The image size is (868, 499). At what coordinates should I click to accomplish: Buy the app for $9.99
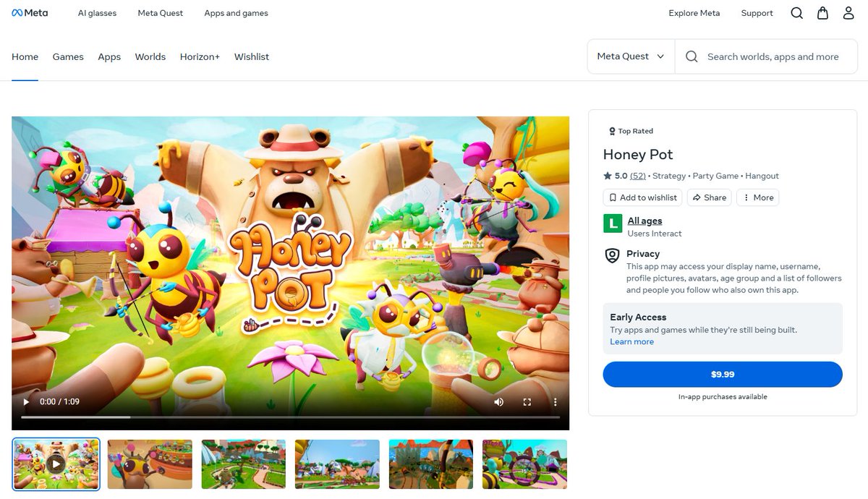[x=723, y=375]
